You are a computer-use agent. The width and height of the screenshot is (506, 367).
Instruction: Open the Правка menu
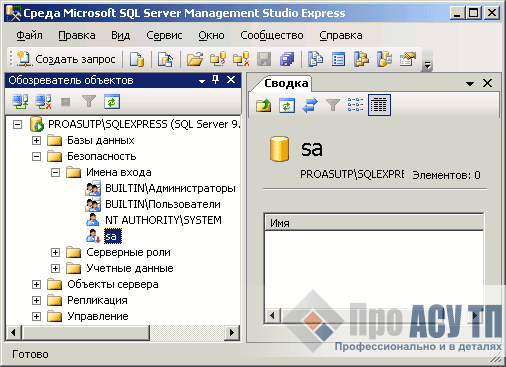[x=77, y=35]
